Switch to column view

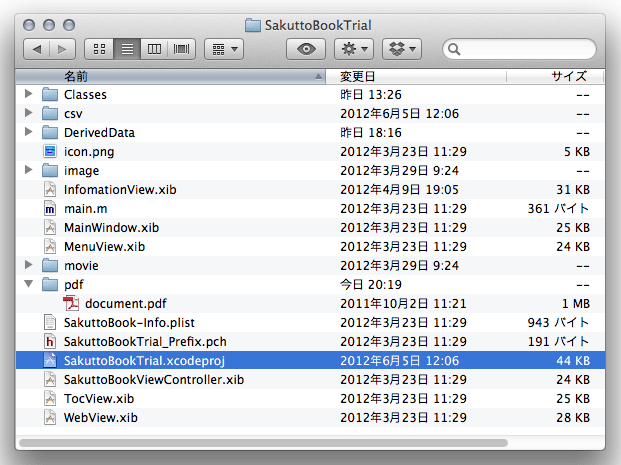pos(154,49)
